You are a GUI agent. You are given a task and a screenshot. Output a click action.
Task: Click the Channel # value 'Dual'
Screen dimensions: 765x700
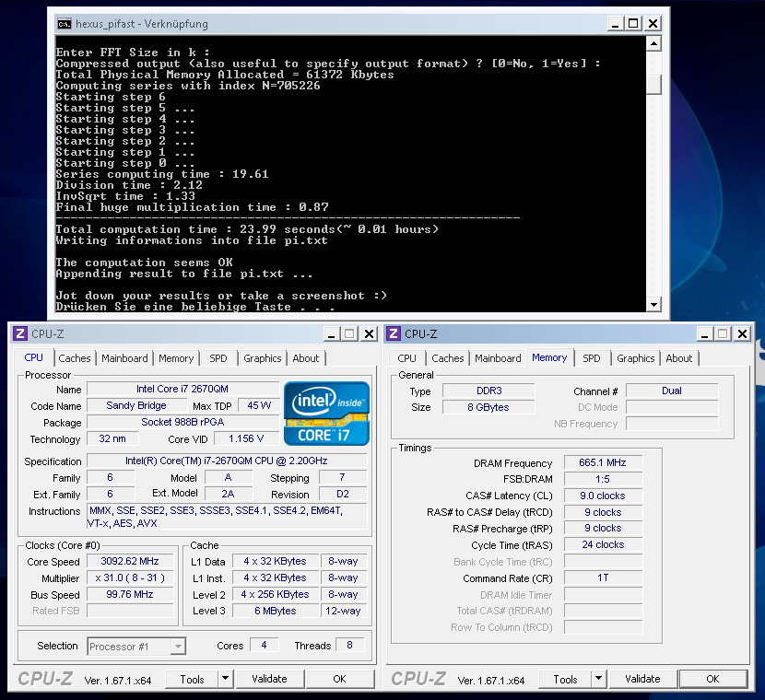click(672, 391)
